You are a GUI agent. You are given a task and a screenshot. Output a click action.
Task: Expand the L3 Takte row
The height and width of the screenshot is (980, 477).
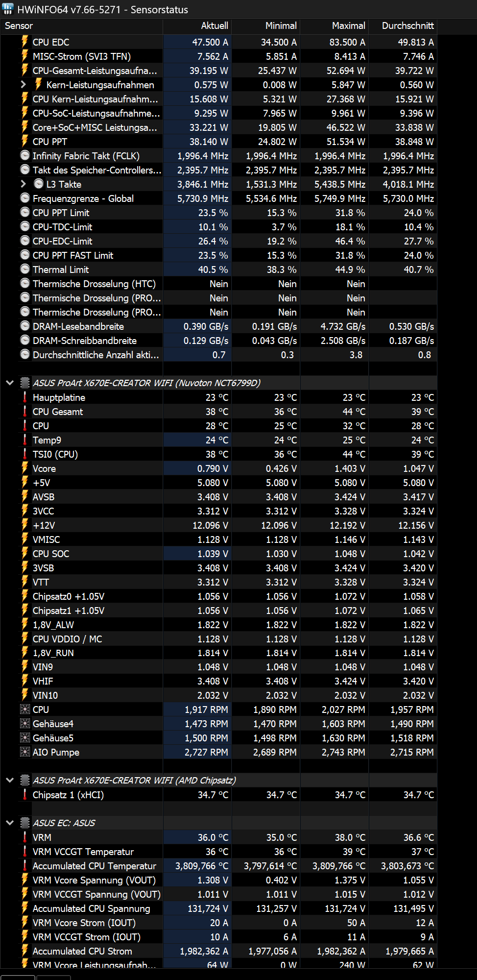coord(23,184)
